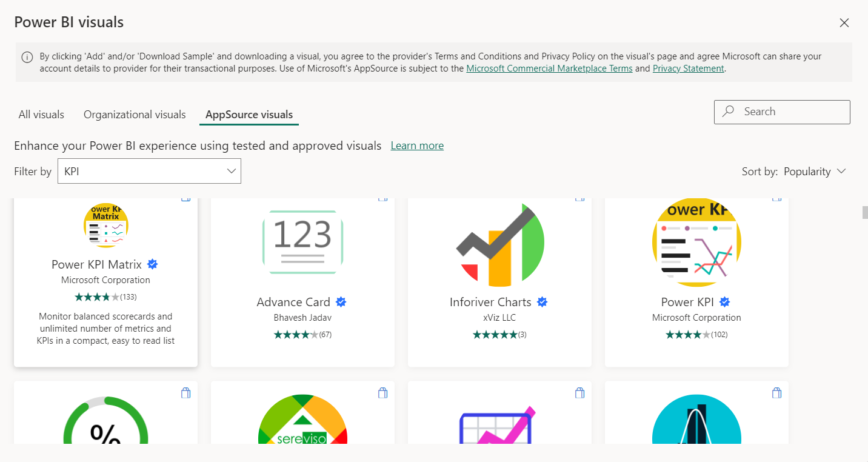The image size is (868, 462).
Task: Click shopping bag icon on percent gauge card
Action: point(186,393)
